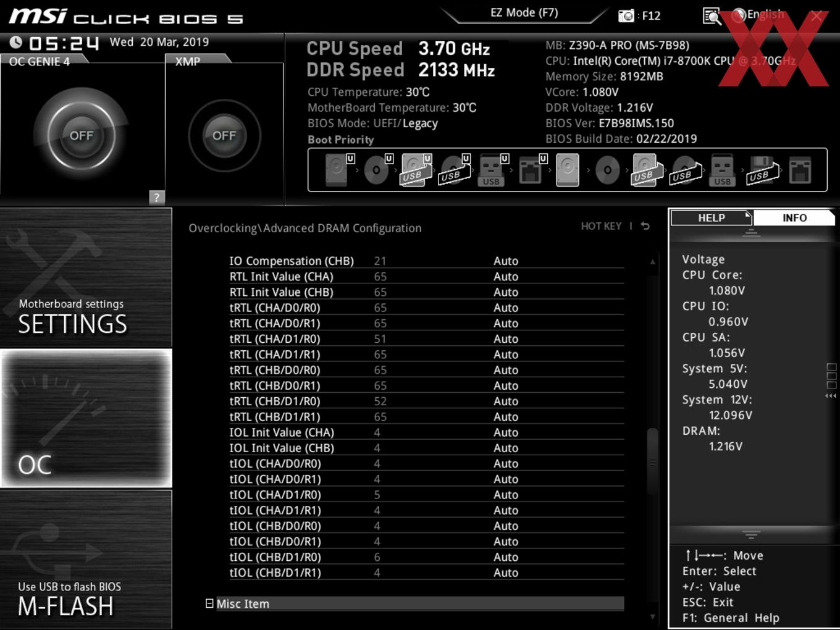Click the 'E7B98IMS.150' BIOS version text
This screenshot has height=630, width=840.
coord(636,123)
